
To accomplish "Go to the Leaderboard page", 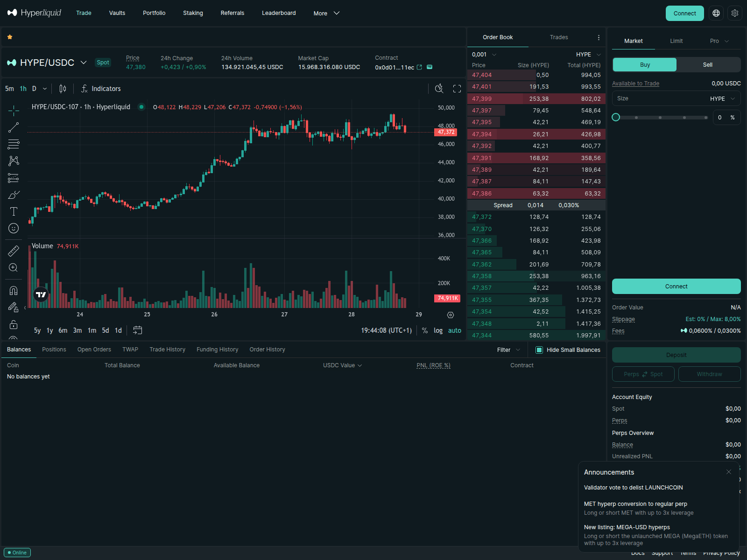I will click(279, 13).
